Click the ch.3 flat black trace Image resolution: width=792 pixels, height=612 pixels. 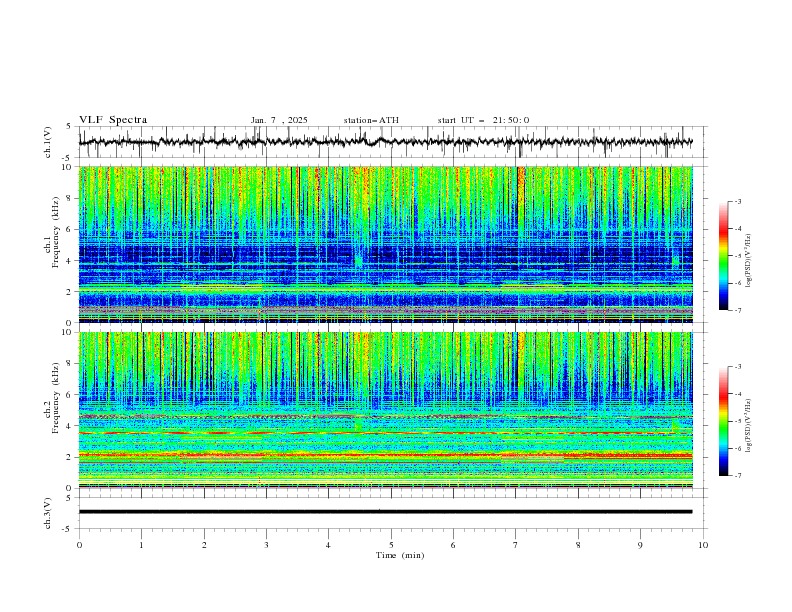[385, 512]
